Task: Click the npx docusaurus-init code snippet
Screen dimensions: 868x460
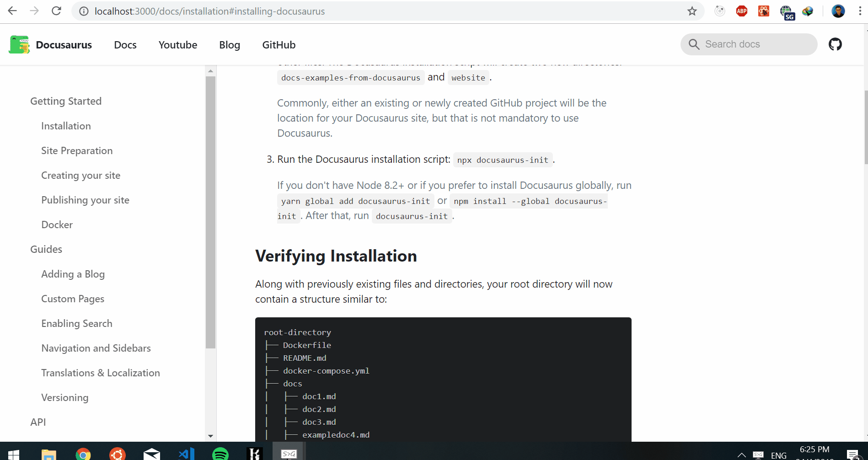Action: tap(503, 160)
